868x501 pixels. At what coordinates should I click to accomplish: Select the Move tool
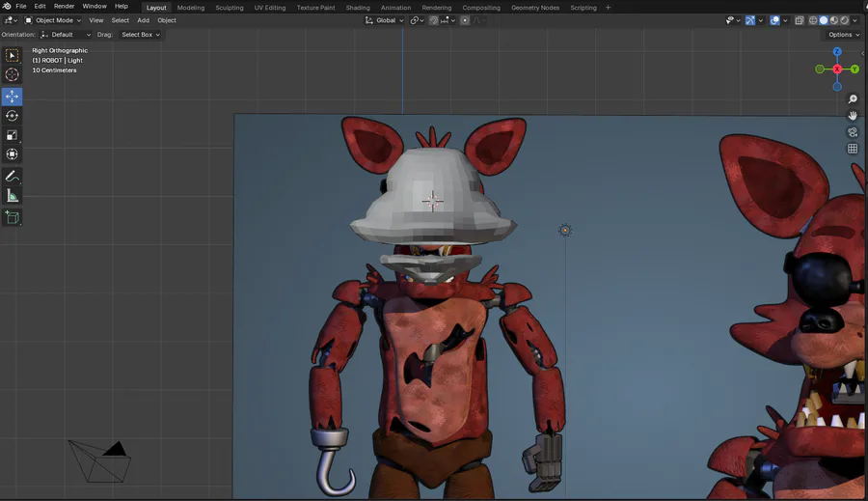tap(12, 97)
